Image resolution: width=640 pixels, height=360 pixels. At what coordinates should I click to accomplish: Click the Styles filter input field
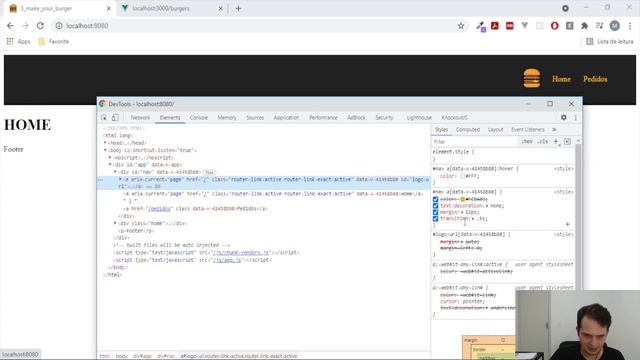pyautogui.click(x=476, y=141)
